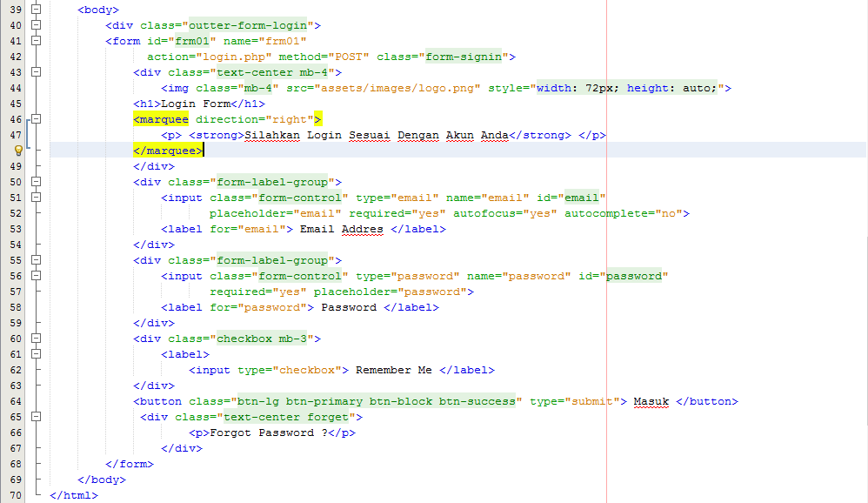
Task: Collapse the label fold on line 61
Action: click(36, 354)
